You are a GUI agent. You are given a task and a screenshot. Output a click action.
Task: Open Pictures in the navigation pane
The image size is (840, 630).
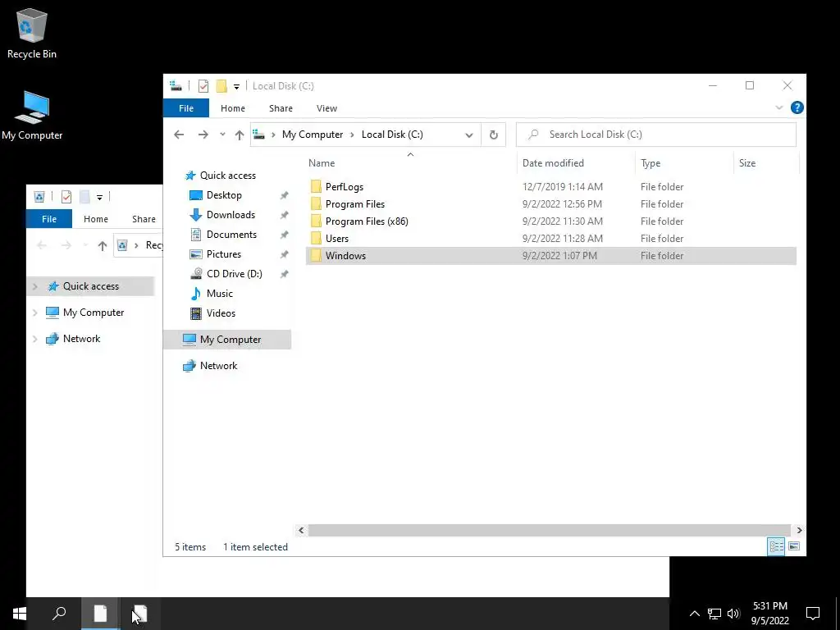pos(223,254)
